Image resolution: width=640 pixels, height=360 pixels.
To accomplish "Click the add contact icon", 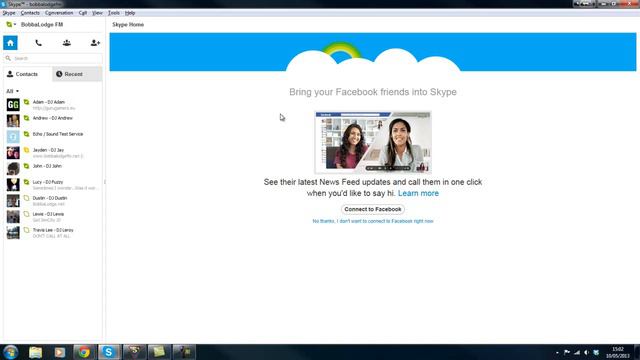I will tap(95, 42).
